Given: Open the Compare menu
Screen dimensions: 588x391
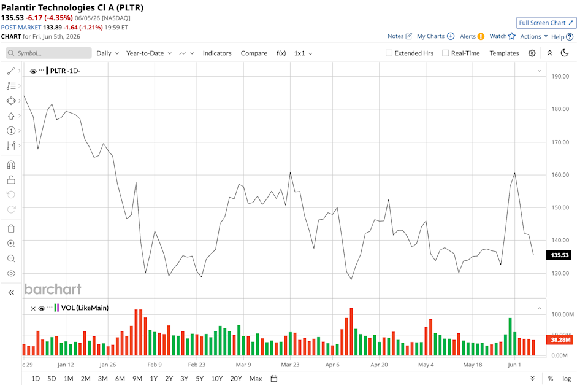Looking at the screenshot, I should click(254, 53).
